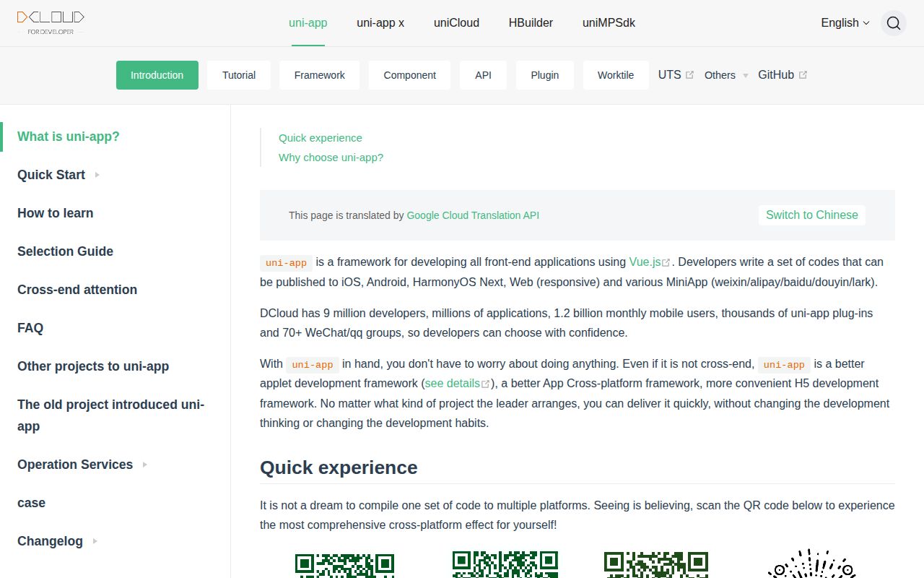Open Cross-end attention sidebar item
Screen dimensions: 924x578
pos(77,290)
